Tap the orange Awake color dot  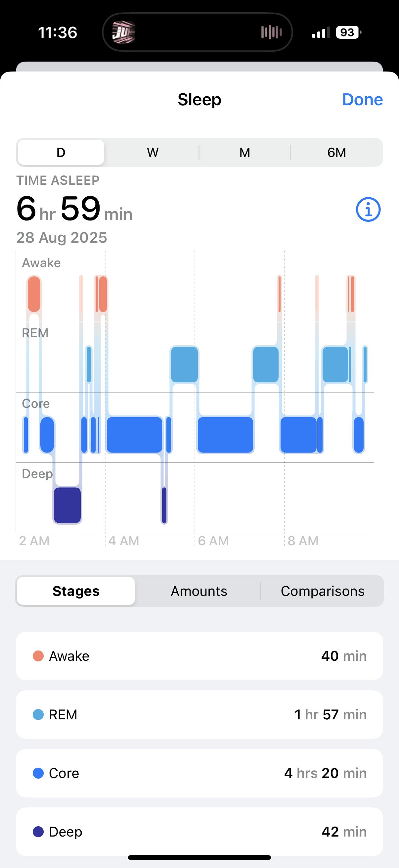click(38, 656)
